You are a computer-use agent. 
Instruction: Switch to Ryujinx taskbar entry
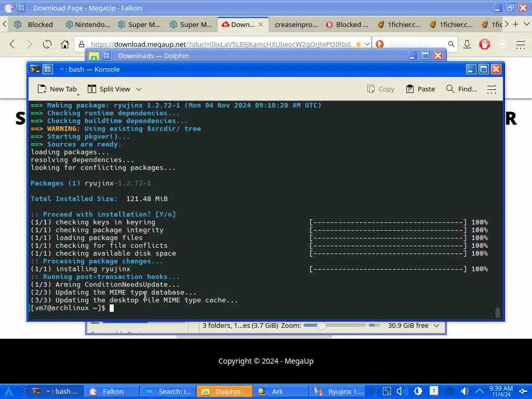337,392
